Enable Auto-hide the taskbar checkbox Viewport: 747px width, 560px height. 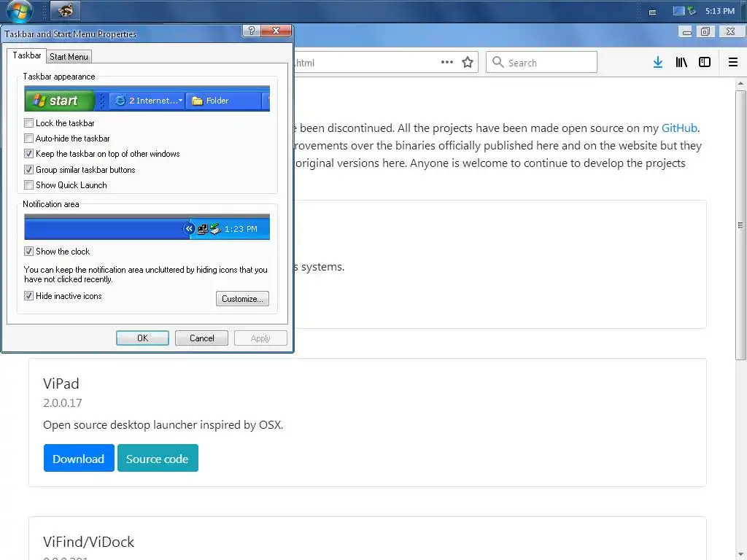click(28, 139)
